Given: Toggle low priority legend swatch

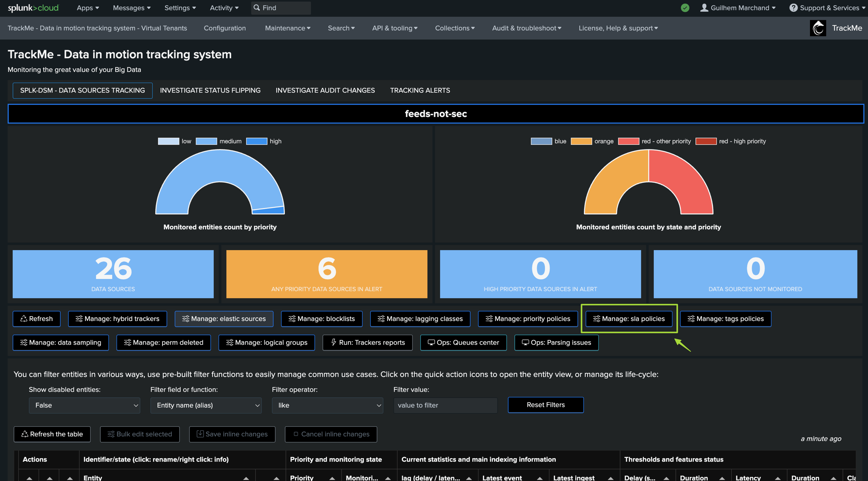Looking at the screenshot, I should coord(169,141).
